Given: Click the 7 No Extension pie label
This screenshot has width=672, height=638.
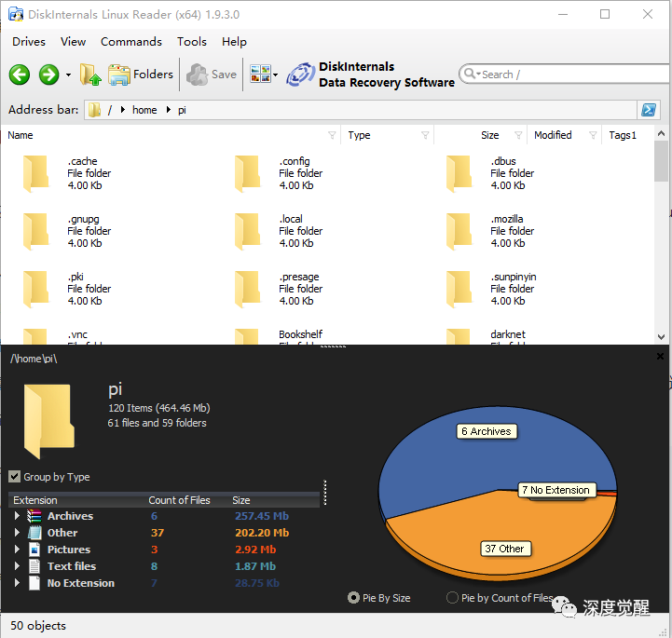Looking at the screenshot, I should (x=555, y=490).
